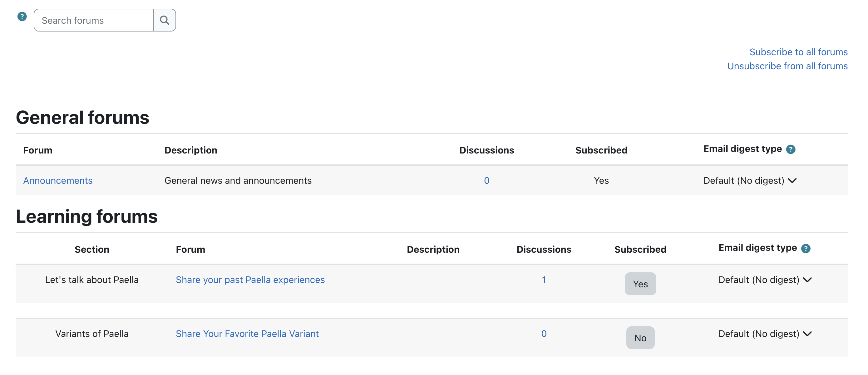Open the Announcements forum
This screenshot has width=868, height=375.
pos(58,180)
